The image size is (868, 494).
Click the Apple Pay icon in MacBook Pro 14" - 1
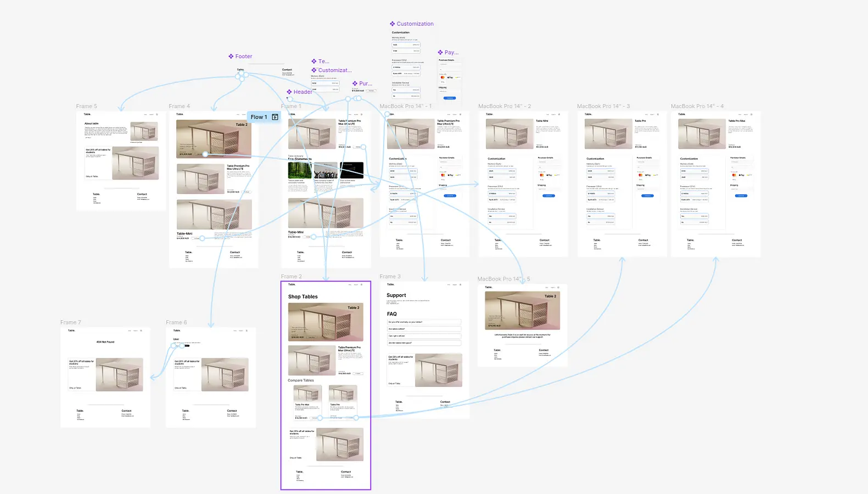click(450, 175)
